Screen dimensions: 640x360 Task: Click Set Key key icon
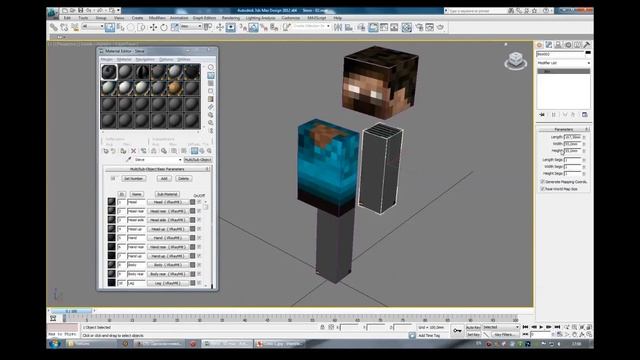click(x=458, y=331)
